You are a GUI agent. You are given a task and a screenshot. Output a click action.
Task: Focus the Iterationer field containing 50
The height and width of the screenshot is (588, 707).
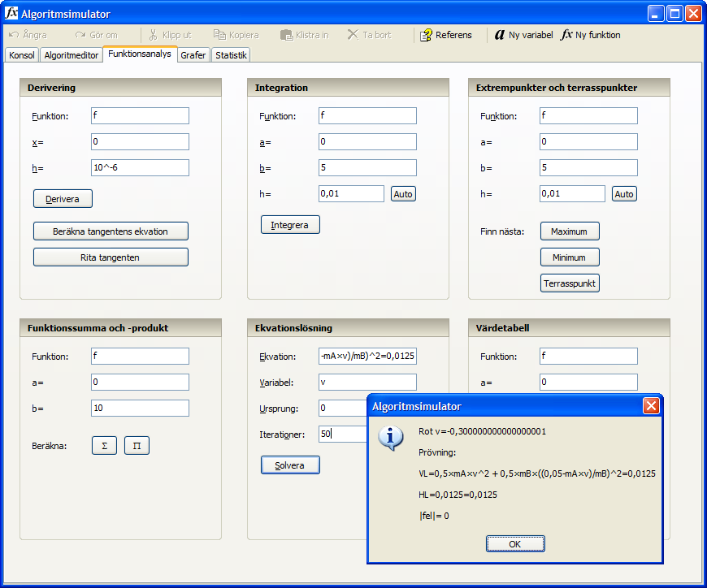343,434
